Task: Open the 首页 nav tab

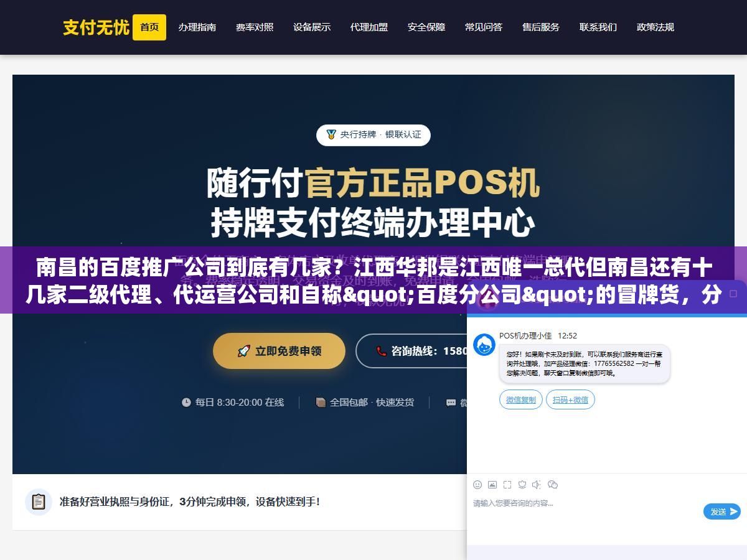Action: coord(149,27)
